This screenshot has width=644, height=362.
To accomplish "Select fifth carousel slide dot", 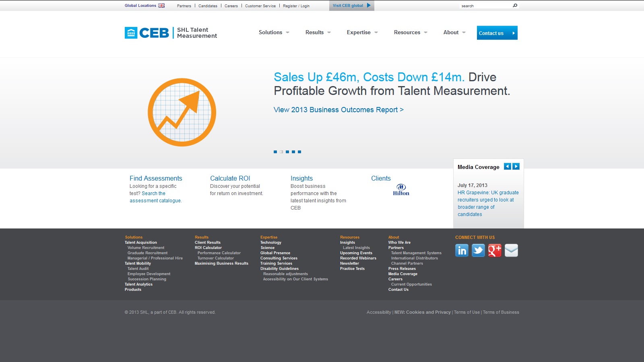I will pyautogui.click(x=299, y=152).
